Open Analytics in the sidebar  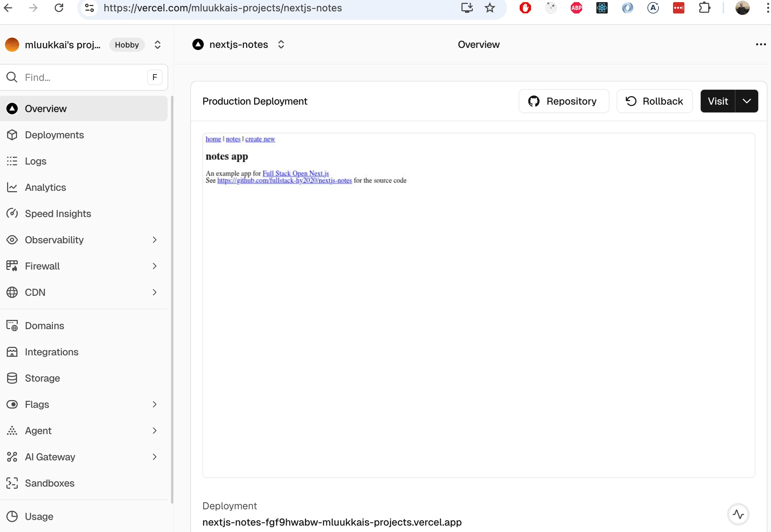pos(84,187)
